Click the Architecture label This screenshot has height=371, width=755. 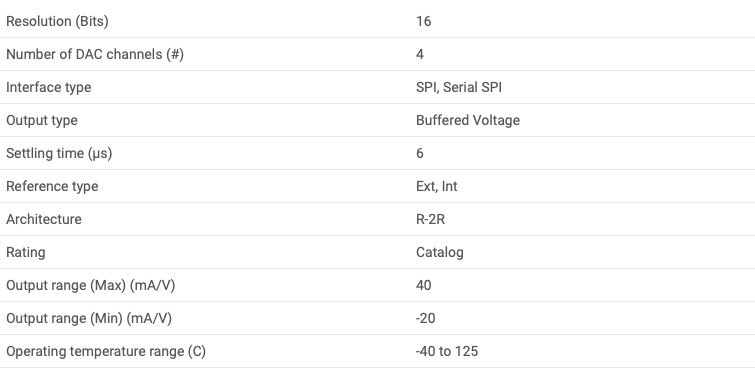click(44, 219)
